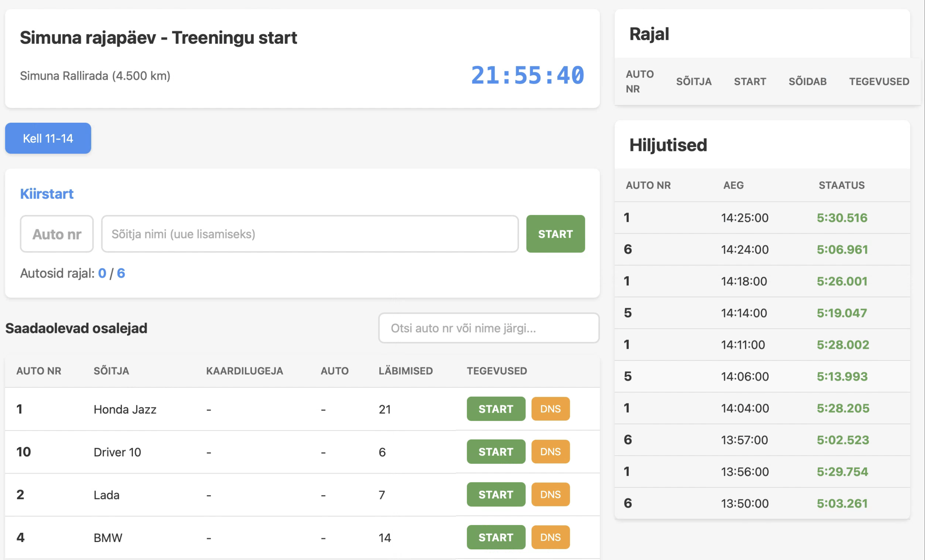This screenshot has width=925, height=560.
Task: Start car 4 BMW
Action: 496,537
